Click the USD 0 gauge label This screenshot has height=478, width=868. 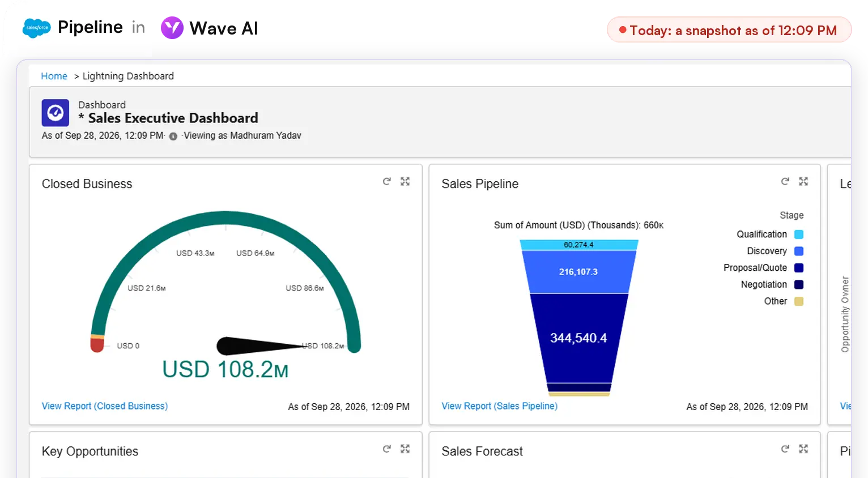click(x=128, y=346)
